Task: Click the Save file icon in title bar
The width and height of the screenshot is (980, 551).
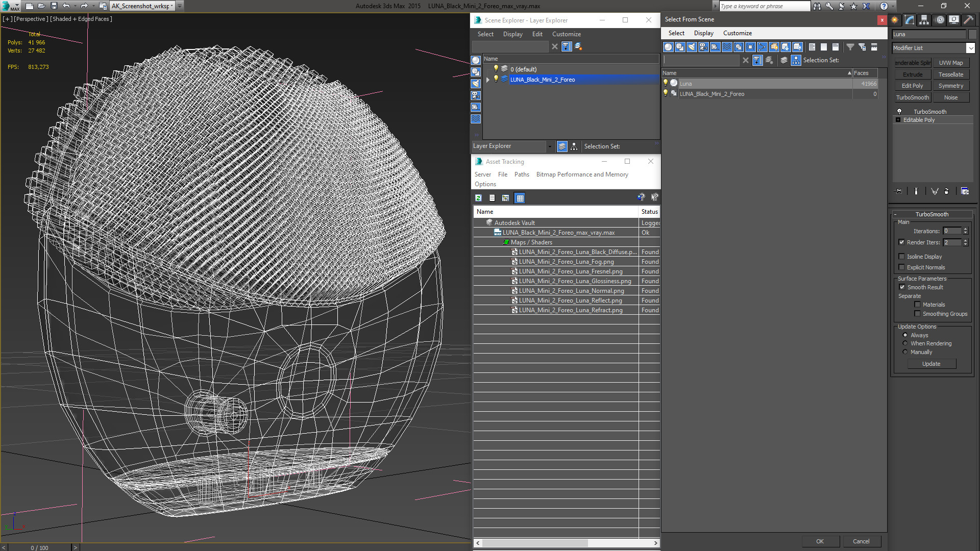Action: [x=54, y=6]
